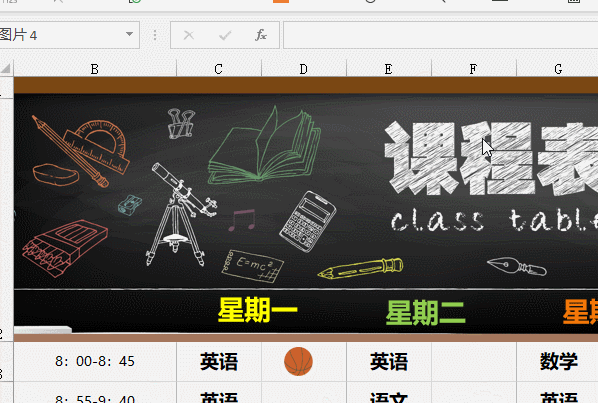The height and width of the screenshot is (403, 598).
Task: Click the cell with 8: 00-8: 45
Action: tap(95, 361)
